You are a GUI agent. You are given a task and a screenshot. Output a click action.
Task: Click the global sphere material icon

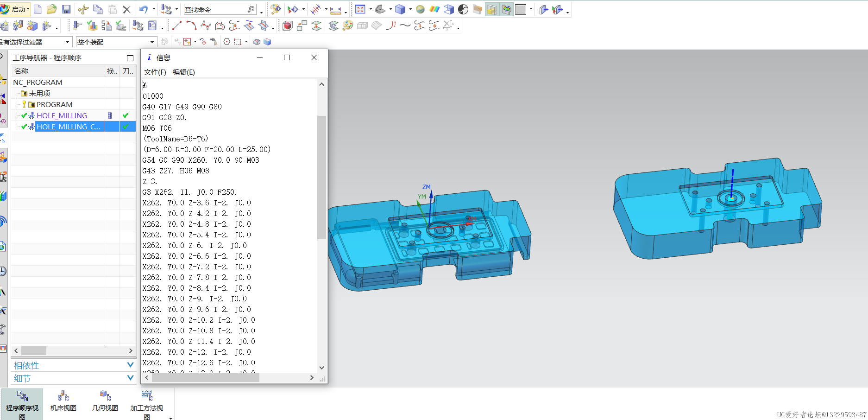pos(420,9)
